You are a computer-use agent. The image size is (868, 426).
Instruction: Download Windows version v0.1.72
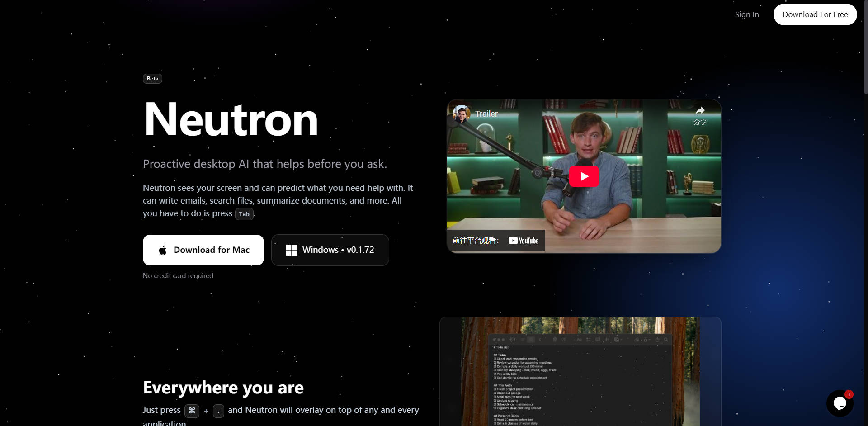[330, 250]
